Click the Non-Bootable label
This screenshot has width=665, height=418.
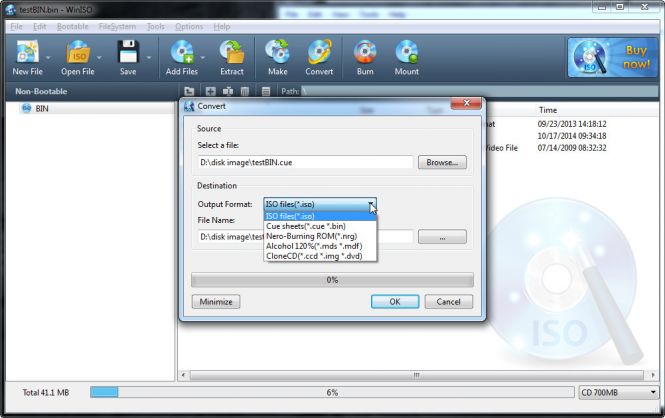41,92
